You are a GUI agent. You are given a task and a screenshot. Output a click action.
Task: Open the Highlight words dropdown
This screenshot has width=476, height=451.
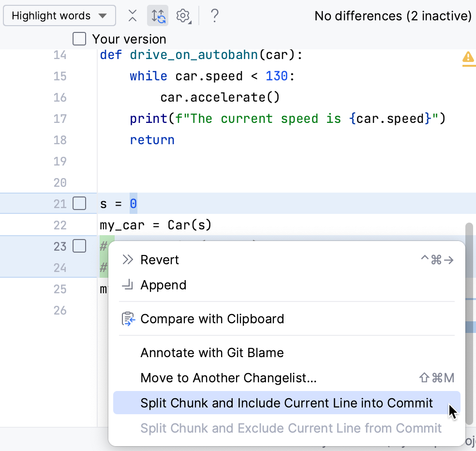tap(59, 15)
